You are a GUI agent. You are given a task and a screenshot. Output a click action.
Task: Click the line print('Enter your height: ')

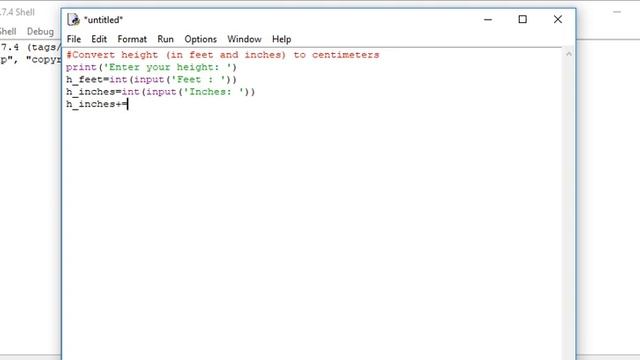coord(151,67)
